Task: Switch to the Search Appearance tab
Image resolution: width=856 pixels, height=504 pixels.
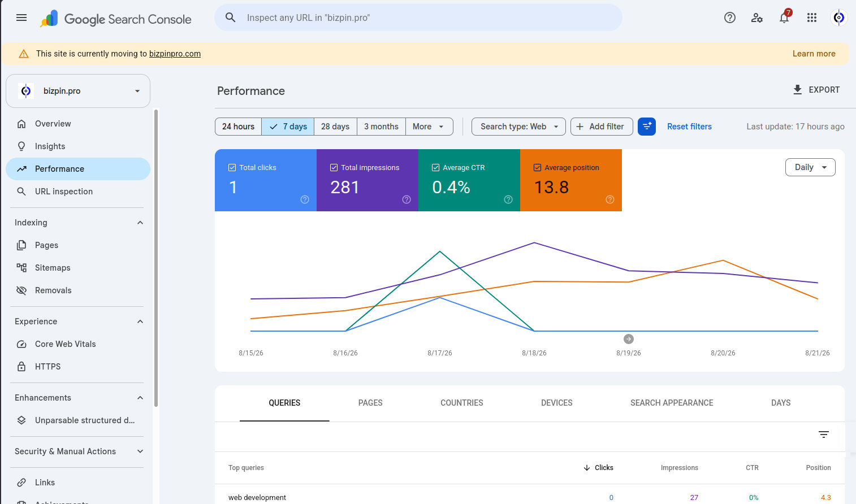Action: [672, 403]
